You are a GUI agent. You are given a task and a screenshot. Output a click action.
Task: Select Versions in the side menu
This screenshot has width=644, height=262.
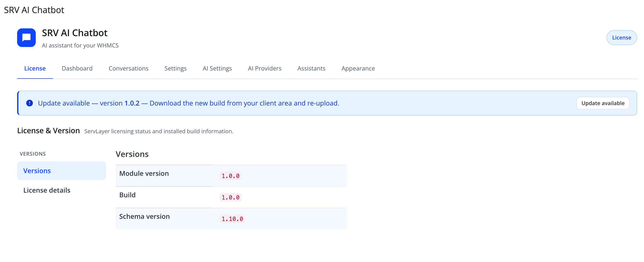[62, 171]
